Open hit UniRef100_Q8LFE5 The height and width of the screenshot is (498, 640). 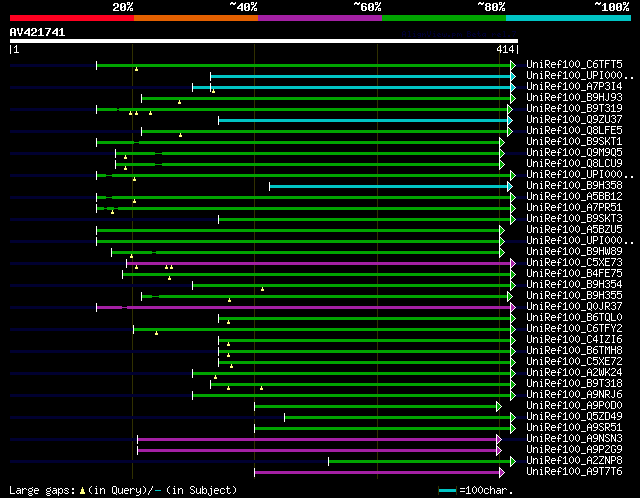point(574,131)
